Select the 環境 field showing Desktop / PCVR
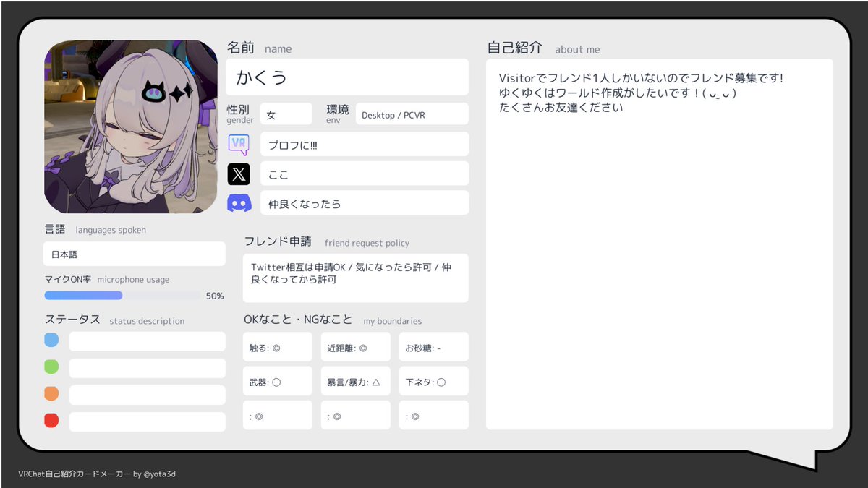 pos(412,114)
